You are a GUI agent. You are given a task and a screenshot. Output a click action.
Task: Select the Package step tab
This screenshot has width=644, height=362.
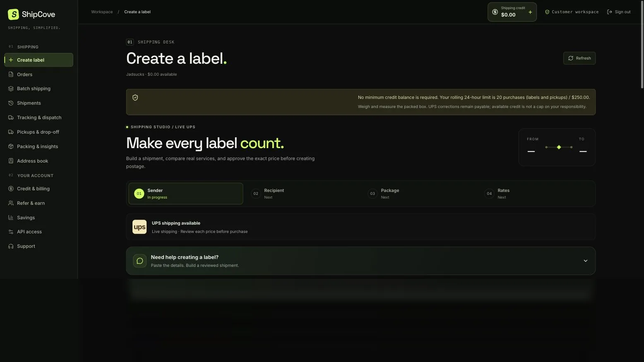pos(418,194)
